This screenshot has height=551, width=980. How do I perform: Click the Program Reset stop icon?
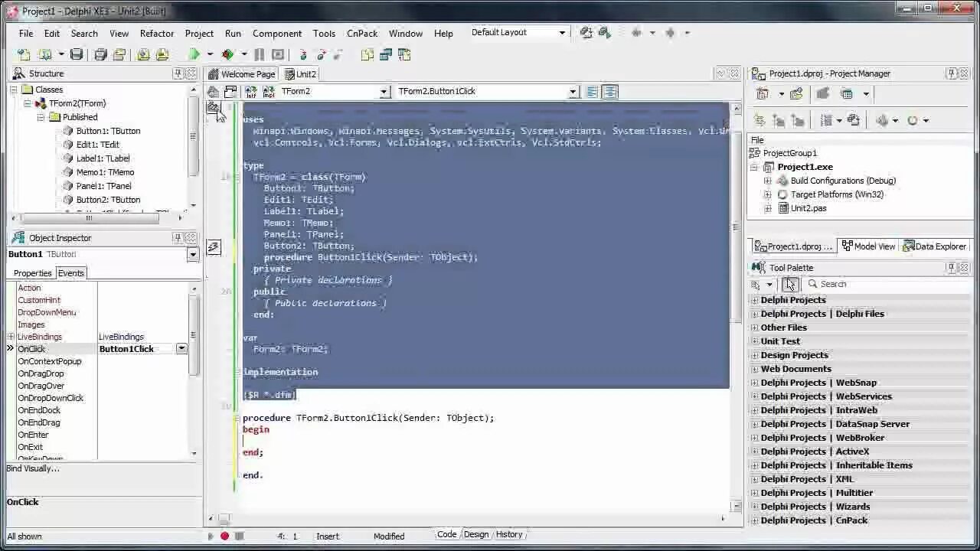(277, 54)
